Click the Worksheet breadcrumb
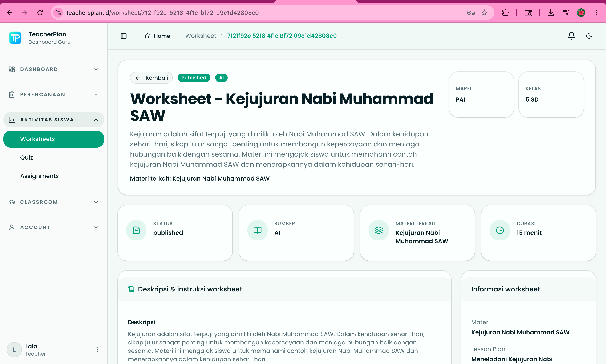This screenshot has width=606, height=364. point(201,36)
